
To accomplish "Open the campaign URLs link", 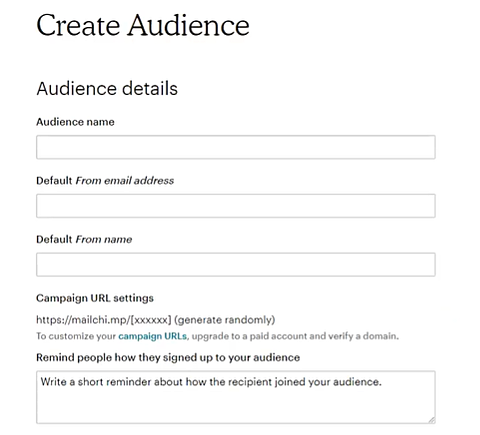I will (152, 336).
